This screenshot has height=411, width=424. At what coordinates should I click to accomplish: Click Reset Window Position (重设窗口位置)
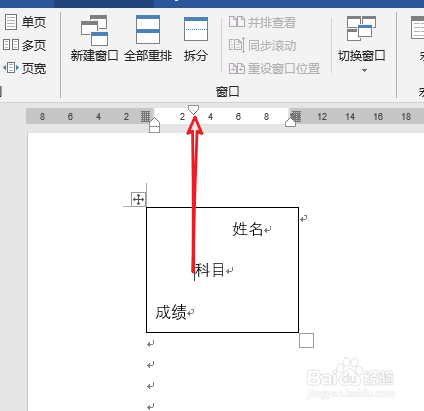(x=274, y=68)
